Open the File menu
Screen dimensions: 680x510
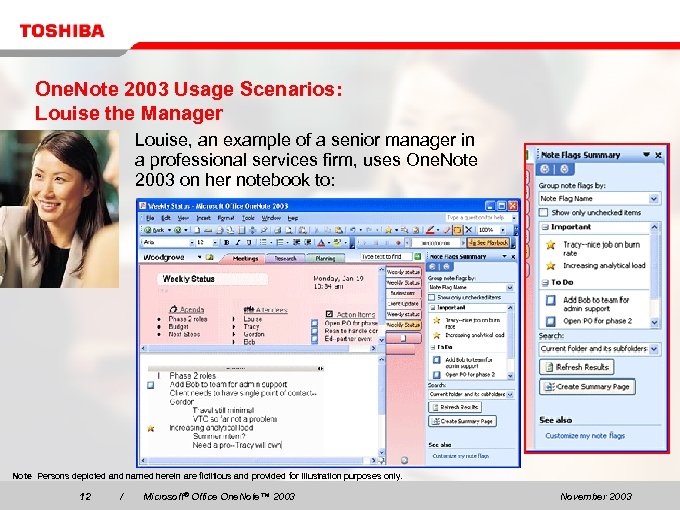[x=150, y=218]
